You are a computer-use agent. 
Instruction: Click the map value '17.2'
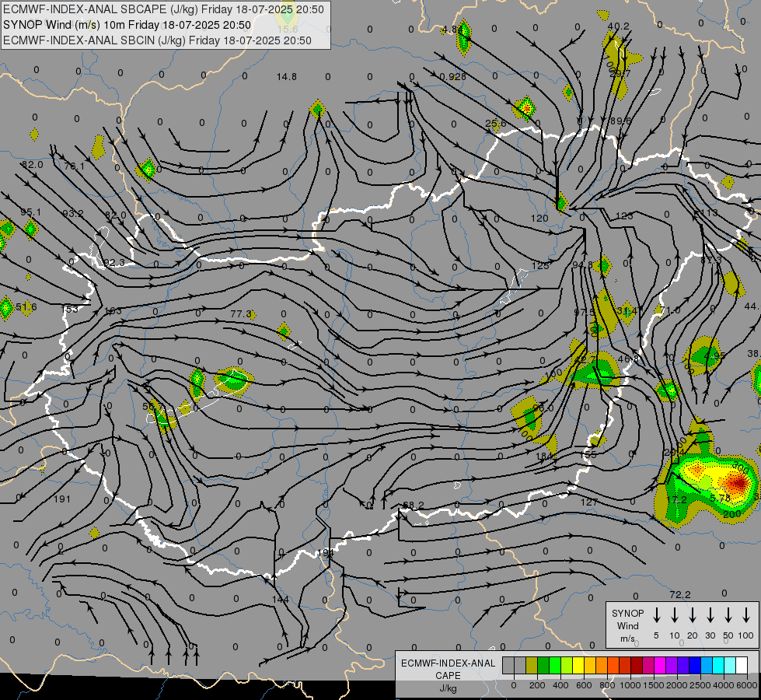point(676,499)
